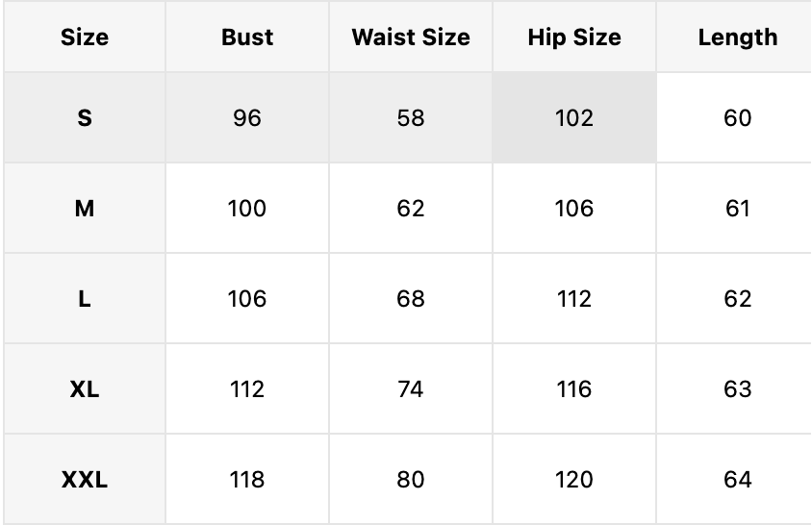Click hip value 116 in XL row
The width and height of the screenshot is (812, 525).
click(x=574, y=388)
